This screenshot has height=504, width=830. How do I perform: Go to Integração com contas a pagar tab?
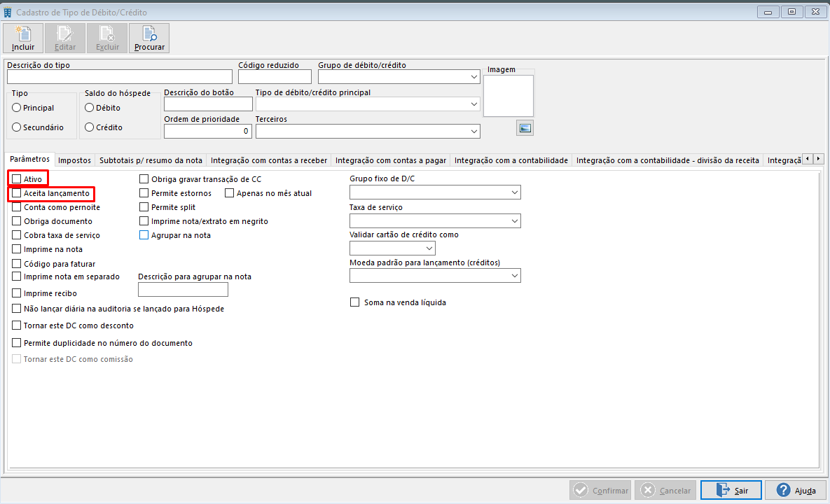point(391,160)
